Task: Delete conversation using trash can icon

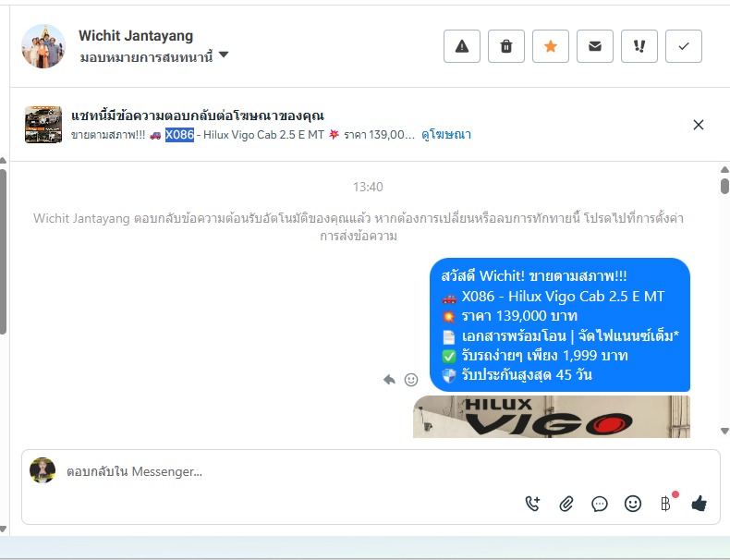Action: [x=506, y=46]
